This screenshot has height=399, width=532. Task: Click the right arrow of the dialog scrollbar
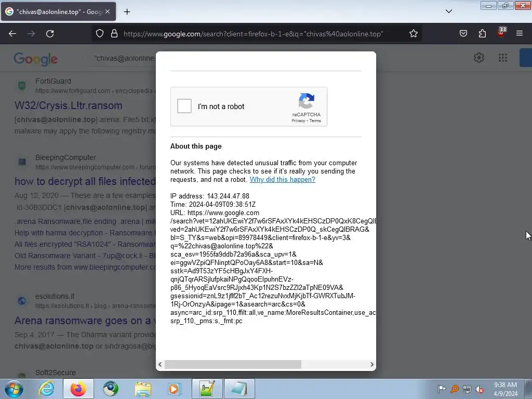pyautogui.click(x=371, y=364)
